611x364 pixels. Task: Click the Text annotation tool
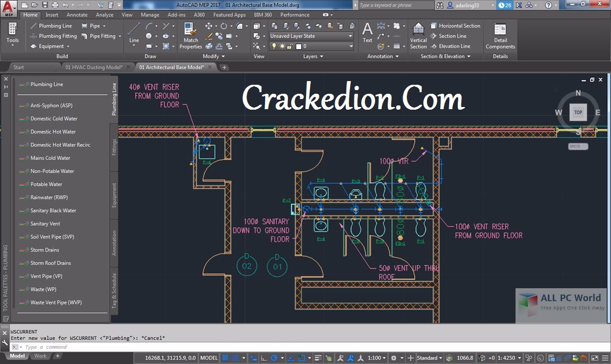tap(368, 32)
